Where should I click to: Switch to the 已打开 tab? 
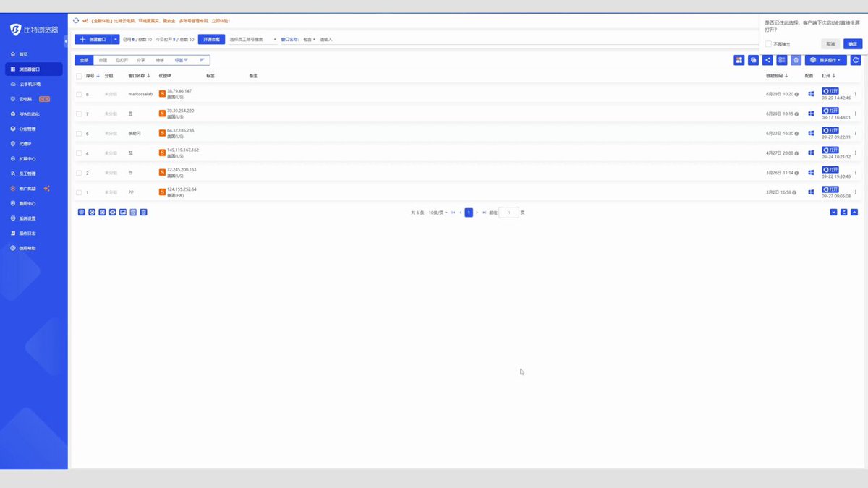(122, 60)
